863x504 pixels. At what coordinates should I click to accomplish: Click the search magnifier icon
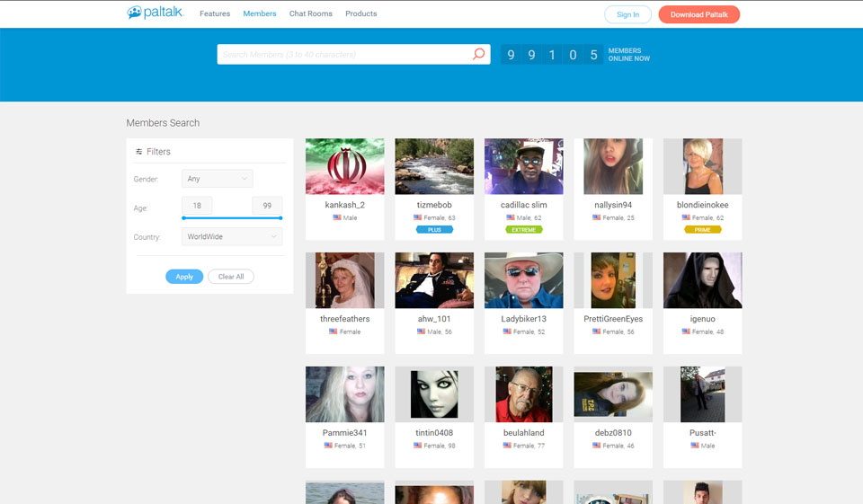point(478,54)
